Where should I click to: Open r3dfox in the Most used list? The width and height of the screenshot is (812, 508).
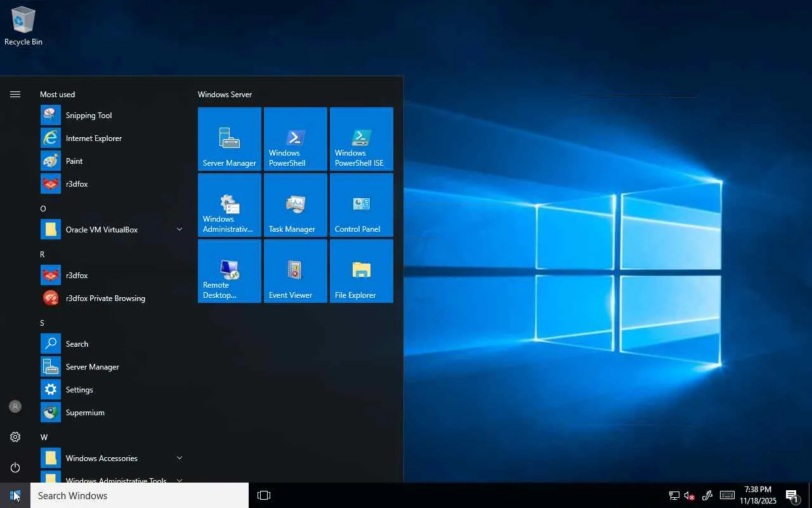[x=112, y=184]
